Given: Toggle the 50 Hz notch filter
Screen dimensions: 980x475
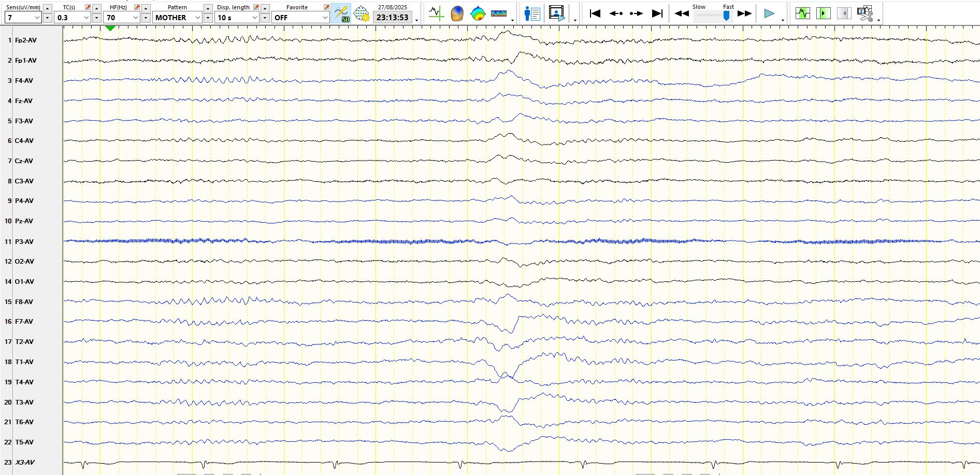Looking at the screenshot, I should tap(341, 14).
